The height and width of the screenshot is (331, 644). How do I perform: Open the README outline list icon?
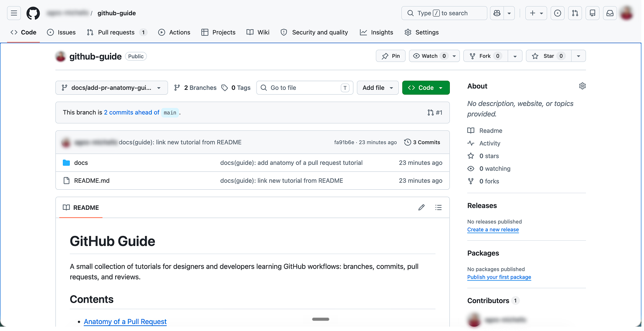(438, 208)
